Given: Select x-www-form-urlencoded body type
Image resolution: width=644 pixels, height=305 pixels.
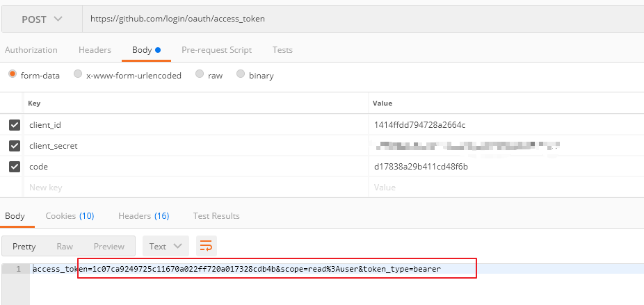Looking at the screenshot, I should click(78, 74).
